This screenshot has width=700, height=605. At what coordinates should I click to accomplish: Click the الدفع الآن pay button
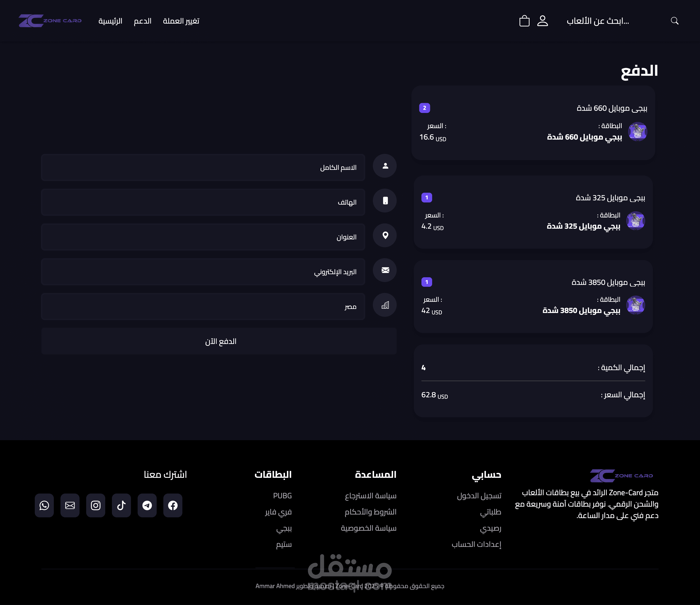219,341
